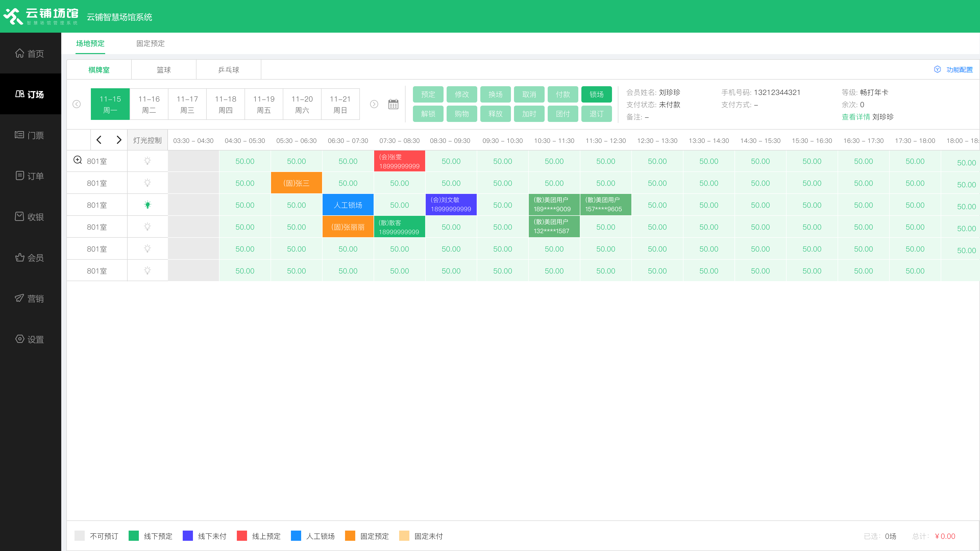Screen dimensions: 980x551
Task: Open 首页 home in the sidebar
Action: tap(30, 53)
